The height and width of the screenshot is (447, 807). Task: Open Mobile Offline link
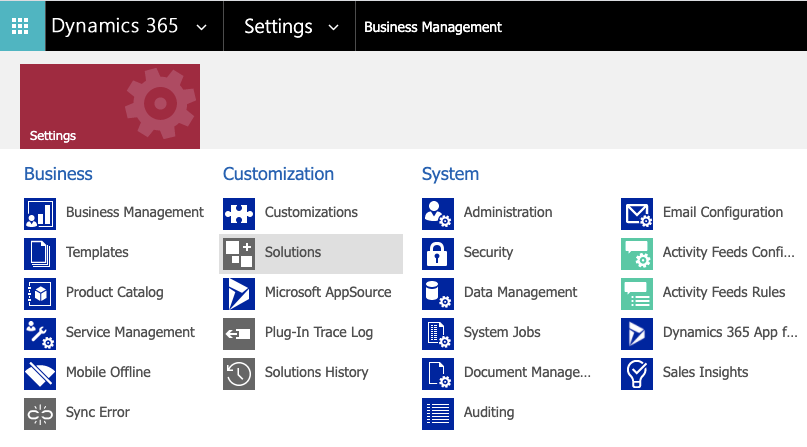click(109, 372)
